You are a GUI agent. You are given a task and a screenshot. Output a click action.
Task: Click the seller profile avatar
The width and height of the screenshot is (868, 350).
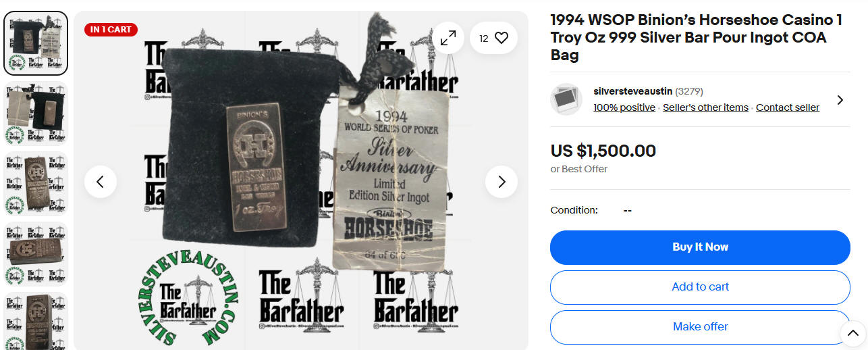click(x=566, y=99)
